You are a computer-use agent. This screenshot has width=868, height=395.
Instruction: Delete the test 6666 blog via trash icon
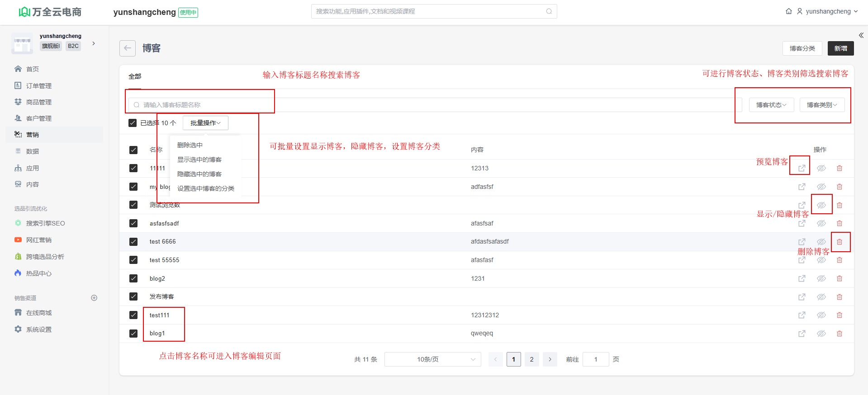tap(840, 242)
